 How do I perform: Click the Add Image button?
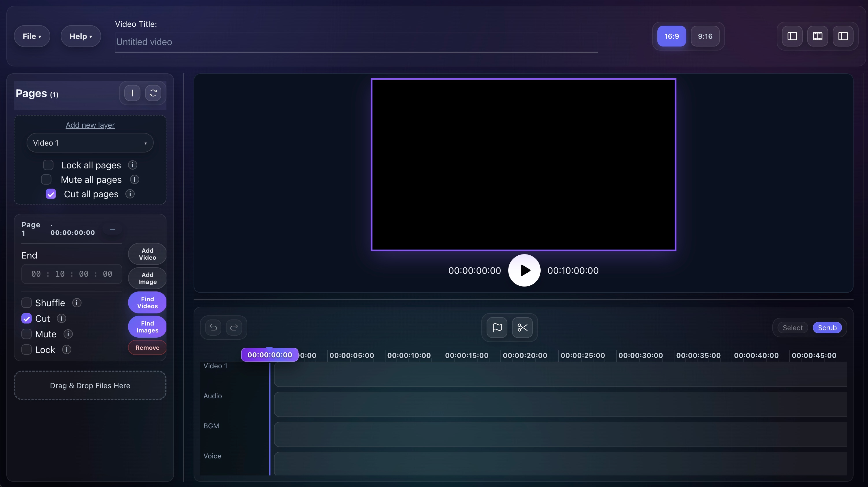pos(147,278)
